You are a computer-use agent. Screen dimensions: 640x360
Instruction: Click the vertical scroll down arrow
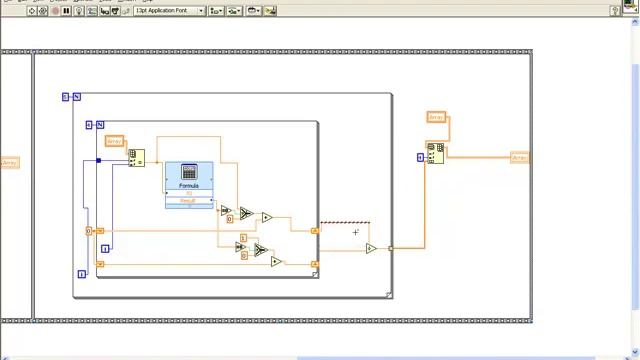point(635,352)
